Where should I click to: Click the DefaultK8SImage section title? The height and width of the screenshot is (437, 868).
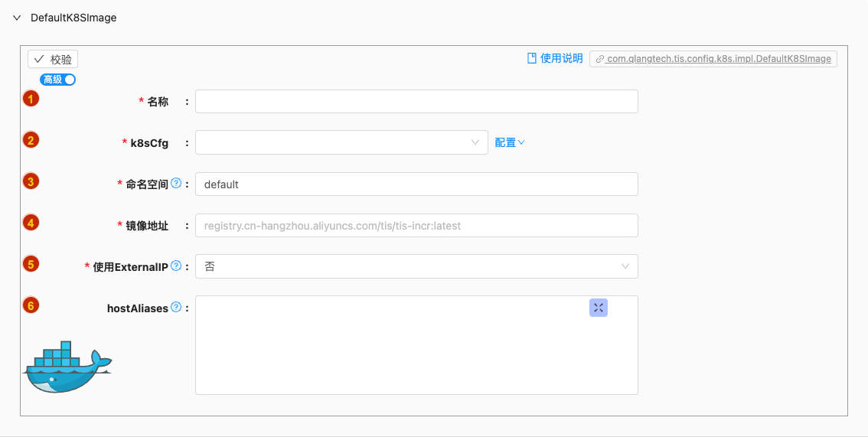coord(73,18)
